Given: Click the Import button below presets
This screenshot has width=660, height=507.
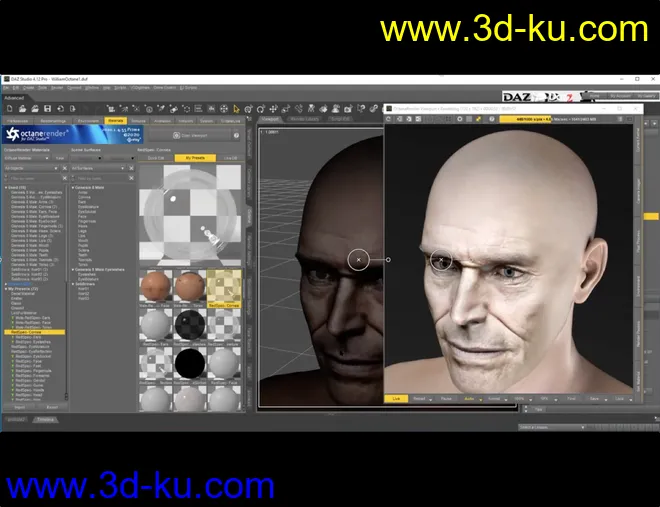Looking at the screenshot, I should (19, 407).
